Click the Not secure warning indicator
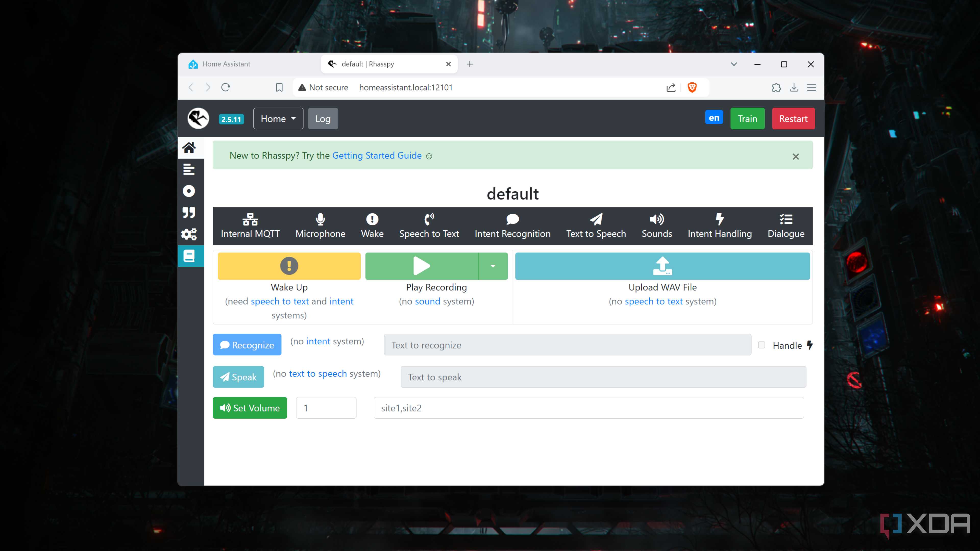 tap(323, 87)
